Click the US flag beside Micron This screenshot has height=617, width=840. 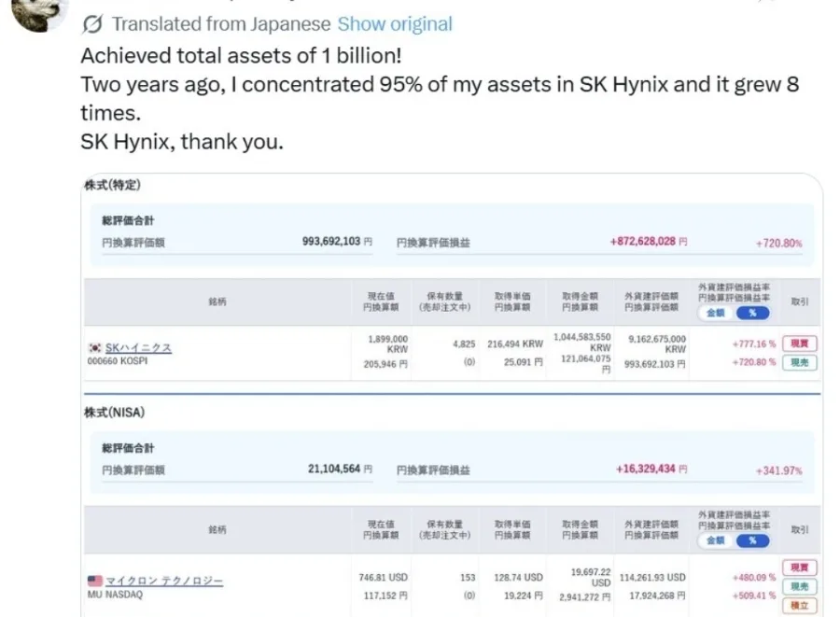(x=95, y=581)
